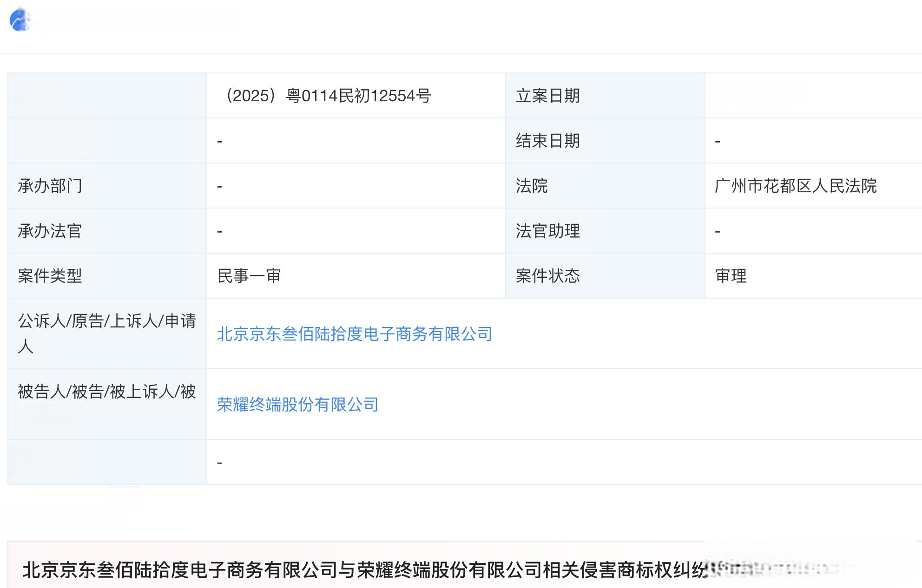
Task: Click the 法院 label cell
Action: pyautogui.click(x=605, y=186)
